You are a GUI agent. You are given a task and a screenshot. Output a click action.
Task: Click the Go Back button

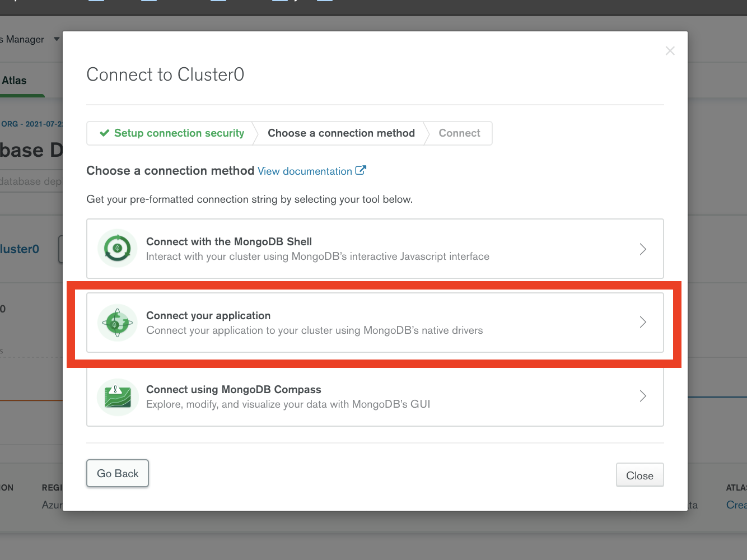118,473
